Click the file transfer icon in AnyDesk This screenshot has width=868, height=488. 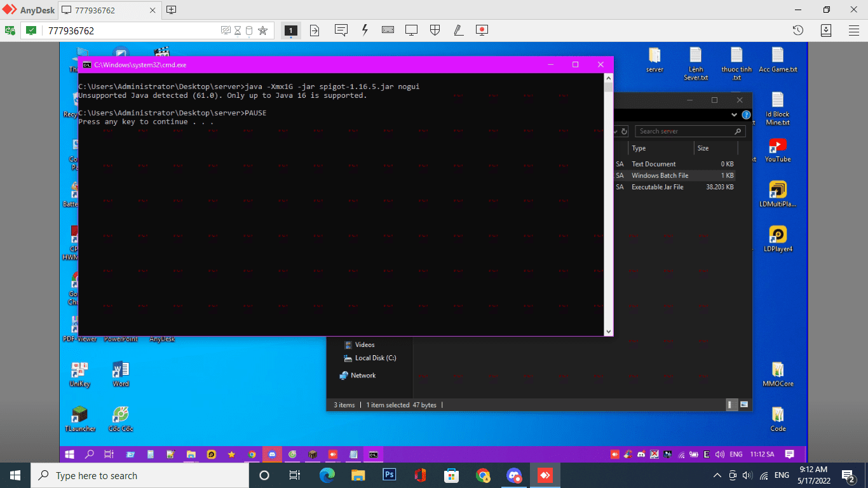(x=315, y=30)
